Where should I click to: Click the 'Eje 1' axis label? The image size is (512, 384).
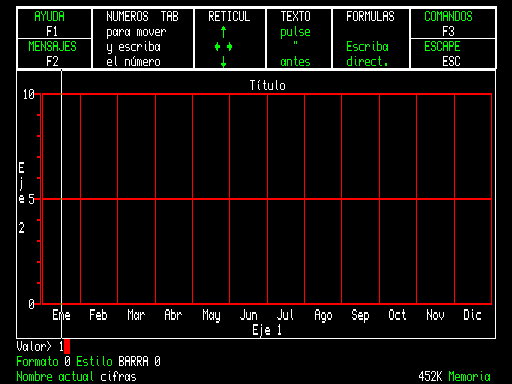click(x=267, y=330)
